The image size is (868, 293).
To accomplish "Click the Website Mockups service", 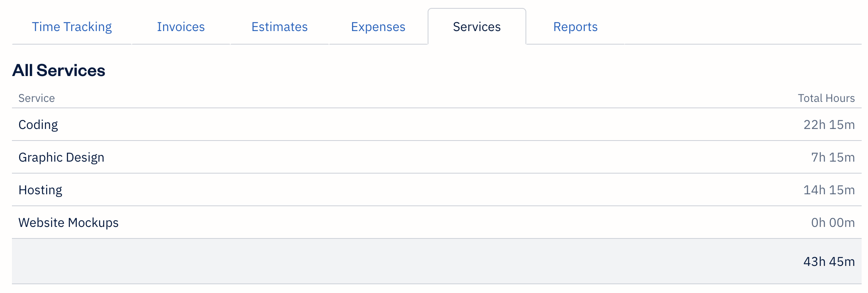I will pos(68,223).
